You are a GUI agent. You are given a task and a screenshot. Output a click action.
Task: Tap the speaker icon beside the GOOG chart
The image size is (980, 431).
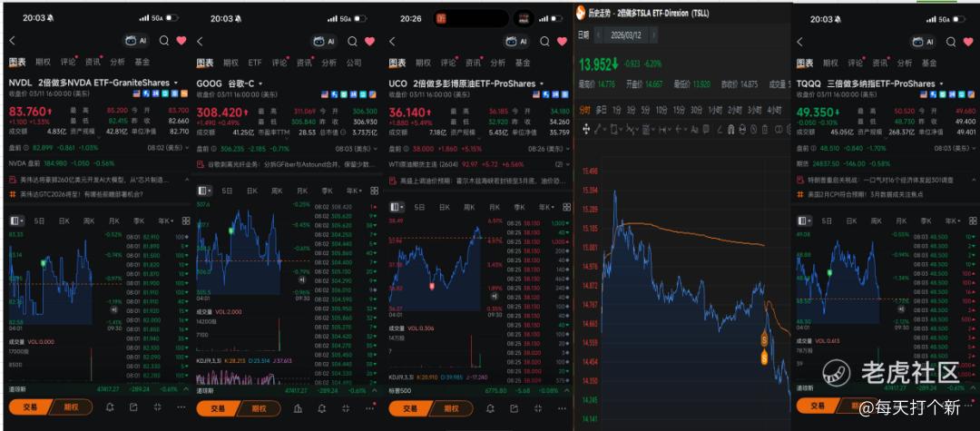[303, 279]
